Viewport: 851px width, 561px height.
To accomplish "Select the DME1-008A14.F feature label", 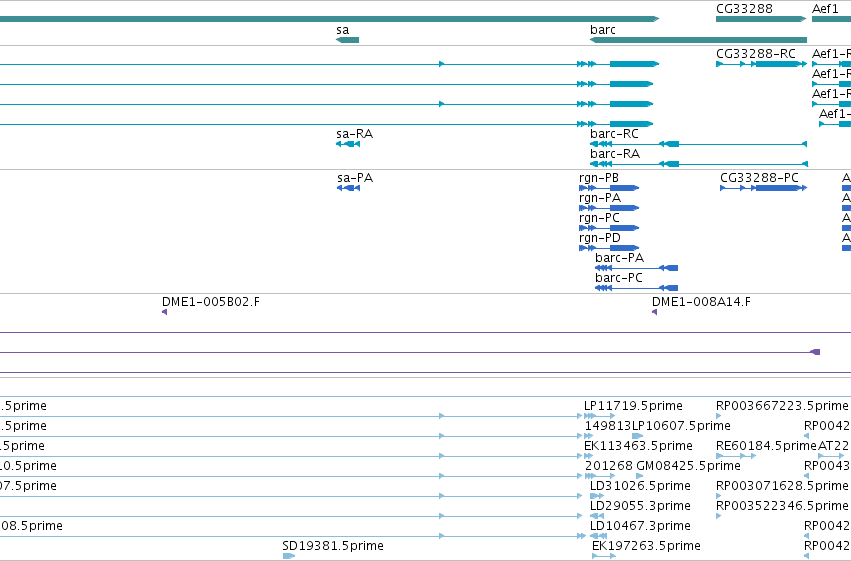I will (x=701, y=302).
